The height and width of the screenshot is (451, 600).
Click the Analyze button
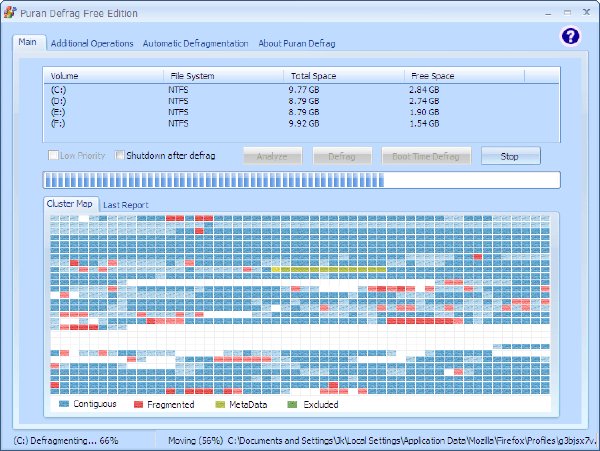(x=272, y=156)
